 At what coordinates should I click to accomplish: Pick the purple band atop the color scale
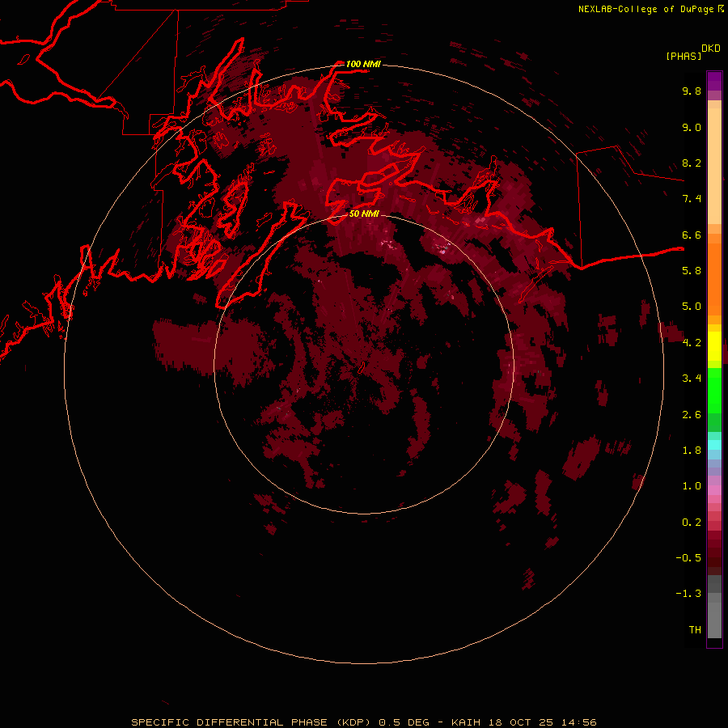[714, 81]
